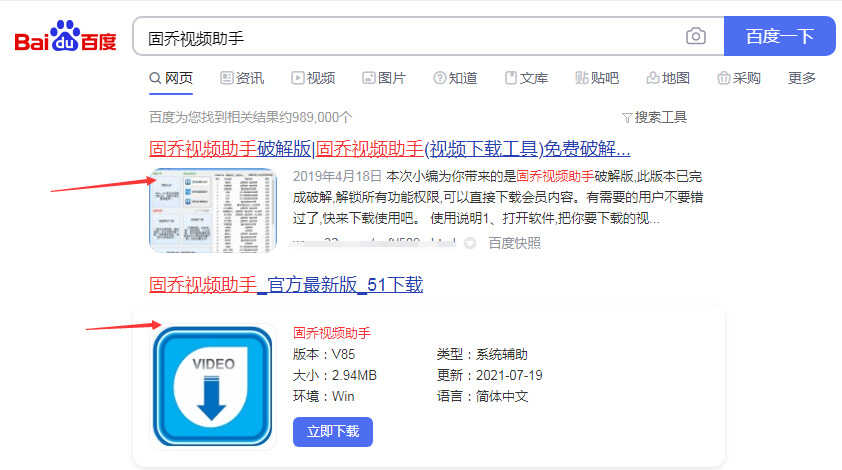842x470 pixels.
Task: Click the small circle icon before 百度快照
Action: tap(470, 243)
